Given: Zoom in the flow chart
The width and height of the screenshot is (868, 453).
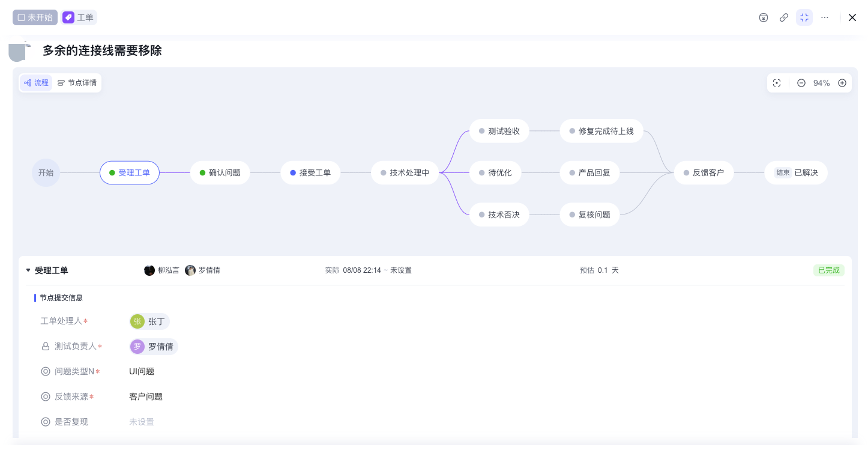Looking at the screenshot, I should pyautogui.click(x=842, y=83).
